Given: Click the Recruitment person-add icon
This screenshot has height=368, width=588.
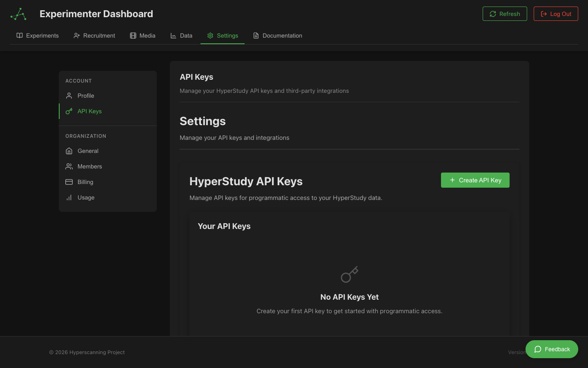Looking at the screenshot, I should click(x=77, y=36).
